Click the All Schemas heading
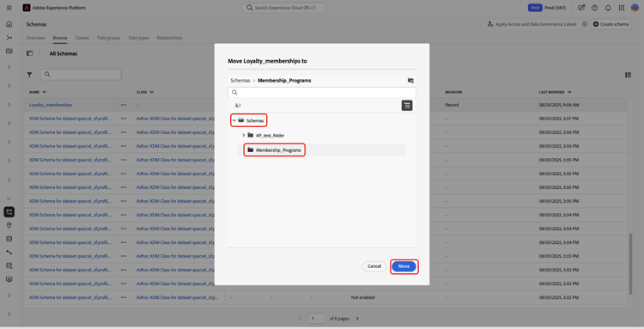Image resolution: width=644 pixels, height=329 pixels. click(x=64, y=53)
